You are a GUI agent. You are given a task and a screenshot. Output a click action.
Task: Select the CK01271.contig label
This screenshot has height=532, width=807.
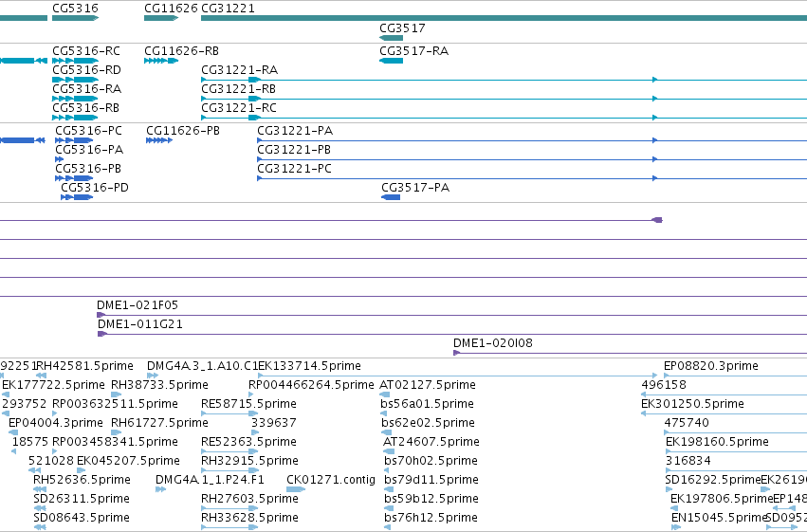tap(331, 480)
